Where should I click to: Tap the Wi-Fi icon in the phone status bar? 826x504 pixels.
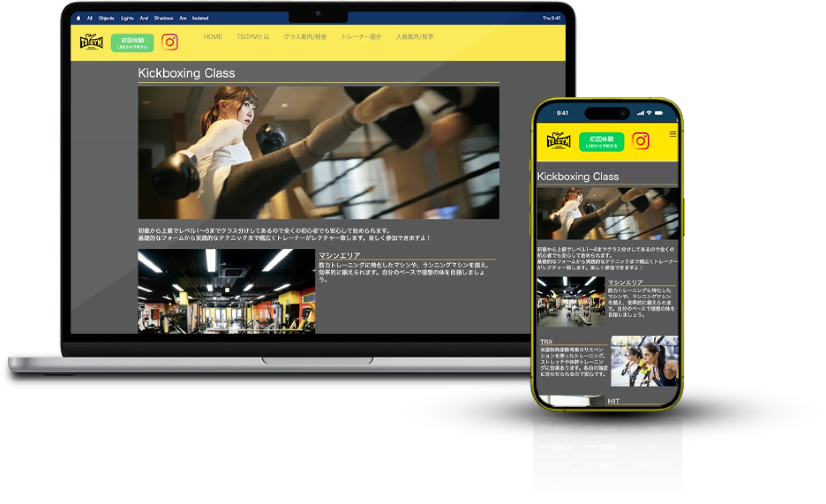coord(649,113)
